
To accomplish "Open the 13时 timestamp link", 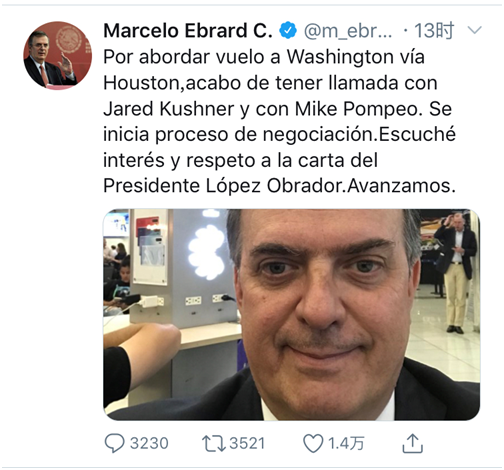I will click(434, 31).
